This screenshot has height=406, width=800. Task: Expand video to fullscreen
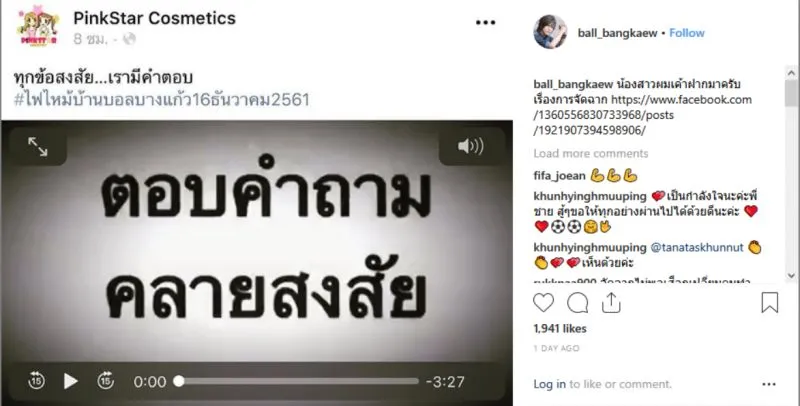(x=38, y=146)
